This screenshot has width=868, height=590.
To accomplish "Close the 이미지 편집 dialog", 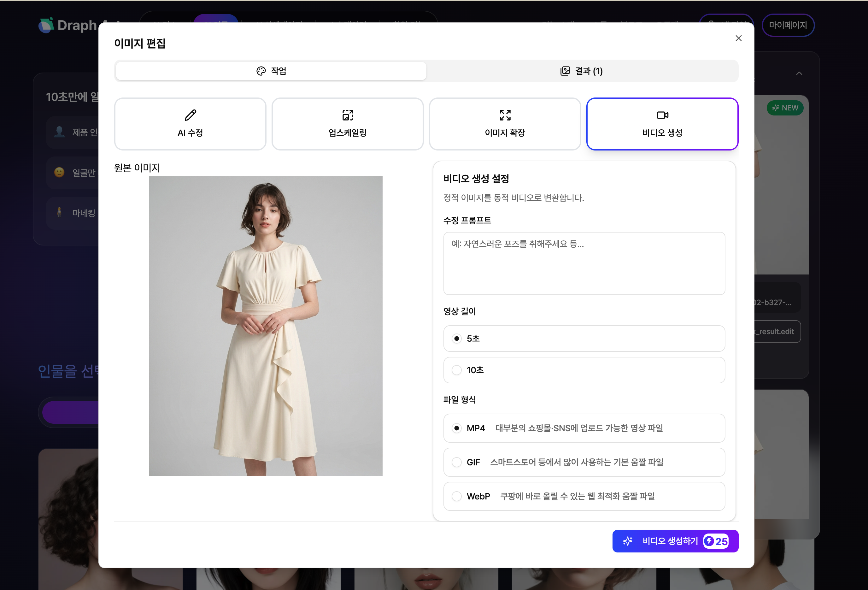I will coord(738,38).
